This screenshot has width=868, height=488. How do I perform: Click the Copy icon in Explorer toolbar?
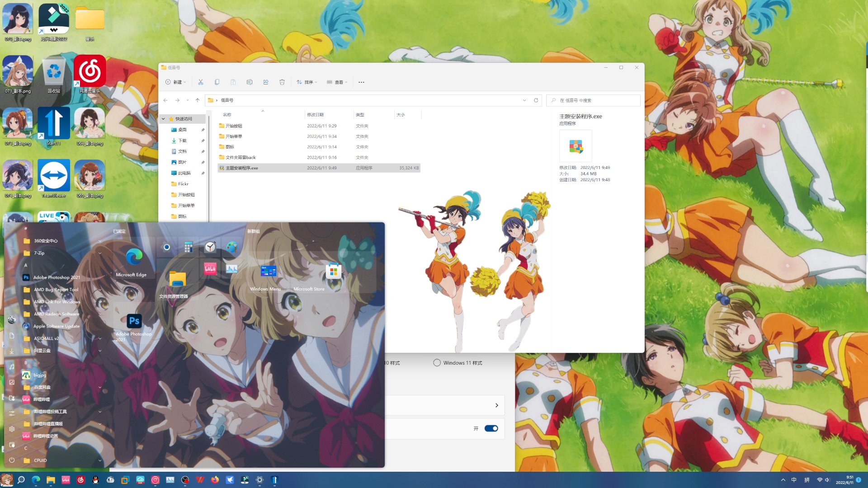pyautogui.click(x=217, y=82)
